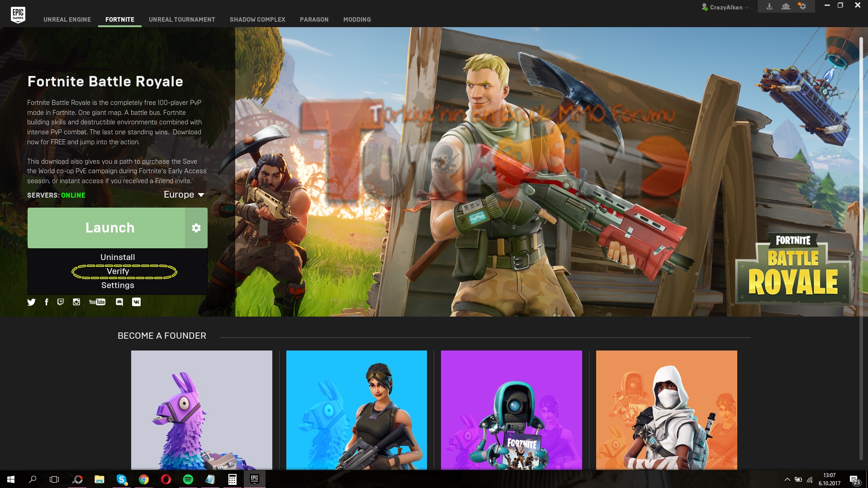
Task: Click the gear beside the Launch button
Action: pos(196,228)
